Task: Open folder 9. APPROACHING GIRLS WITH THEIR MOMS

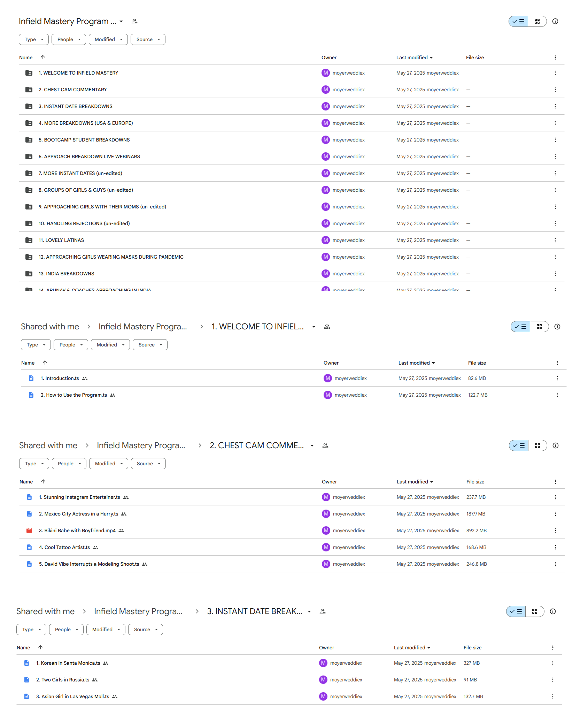Action: pos(102,207)
